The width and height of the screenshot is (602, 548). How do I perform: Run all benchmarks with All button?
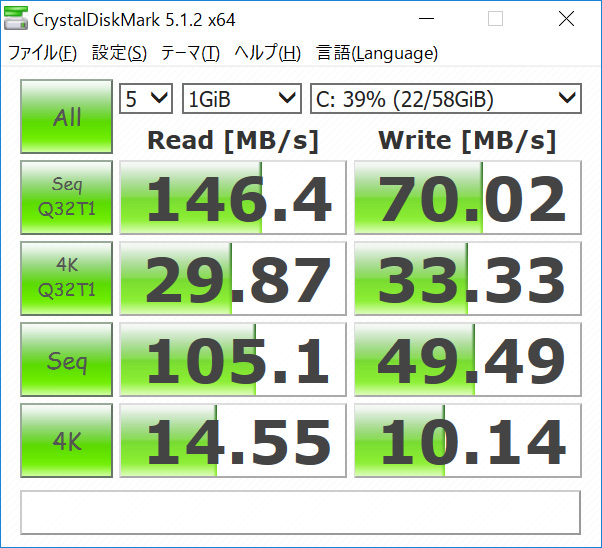pos(66,116)
